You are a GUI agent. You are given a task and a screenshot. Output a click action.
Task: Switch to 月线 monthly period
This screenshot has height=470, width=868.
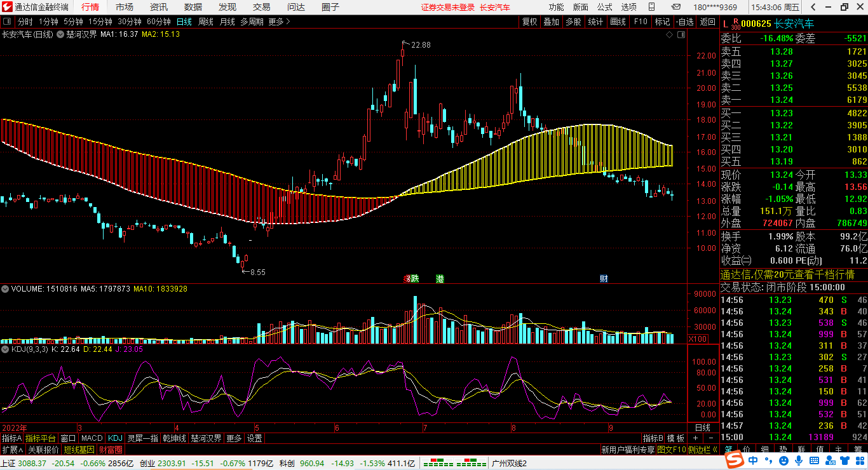[x=227, y=22]
